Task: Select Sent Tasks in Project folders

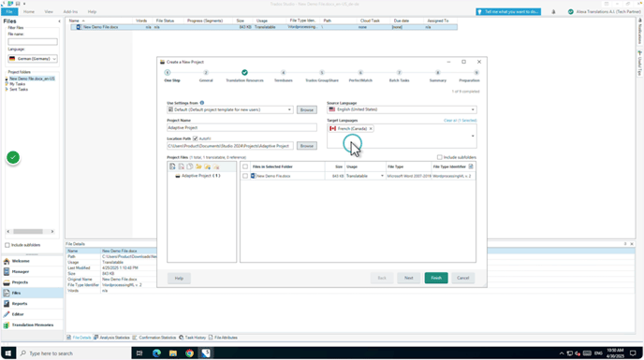Action: pyautogui.click(x=19, y=89)
